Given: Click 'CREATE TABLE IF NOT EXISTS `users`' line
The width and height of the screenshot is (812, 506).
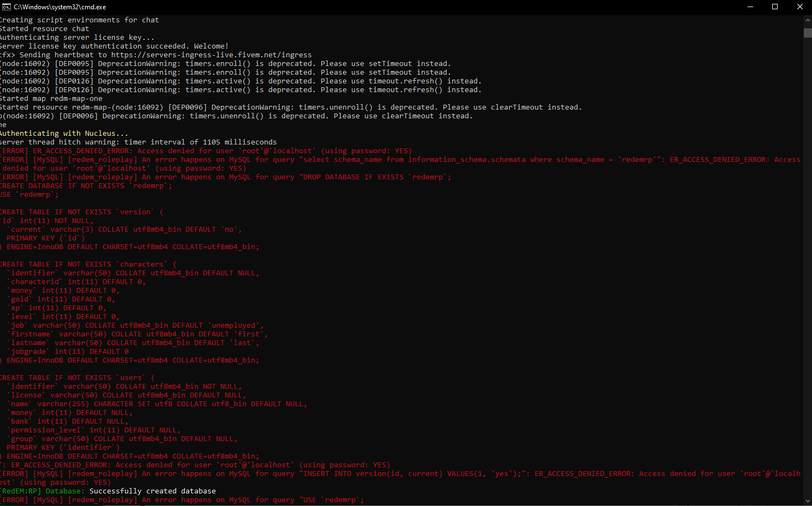Looking at the screenshot, I should tap(77, 378).
